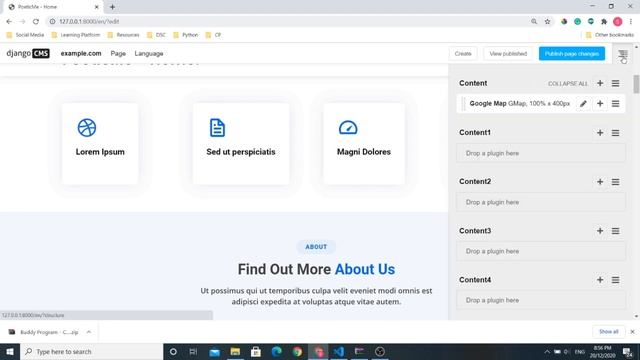Open Content3 placeholder menu

coord(616,231)
